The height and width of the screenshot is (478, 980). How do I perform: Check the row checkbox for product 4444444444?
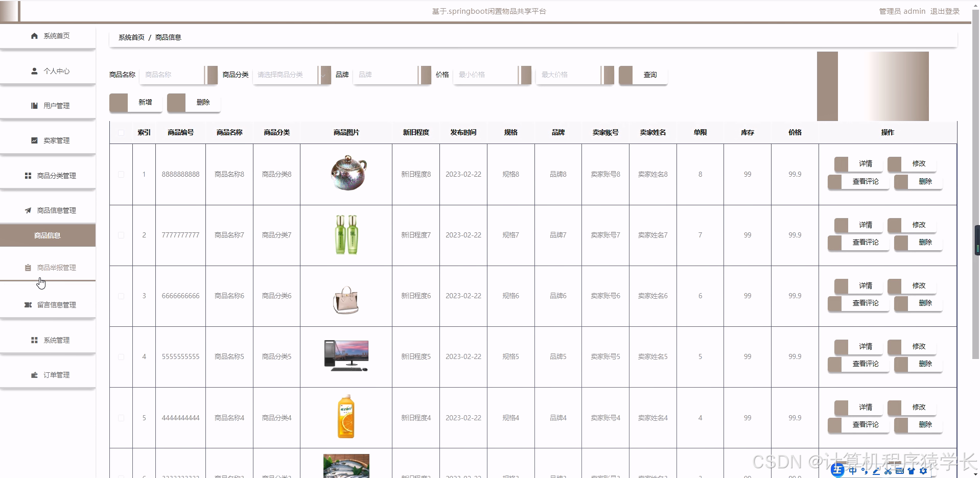(121, 418)
